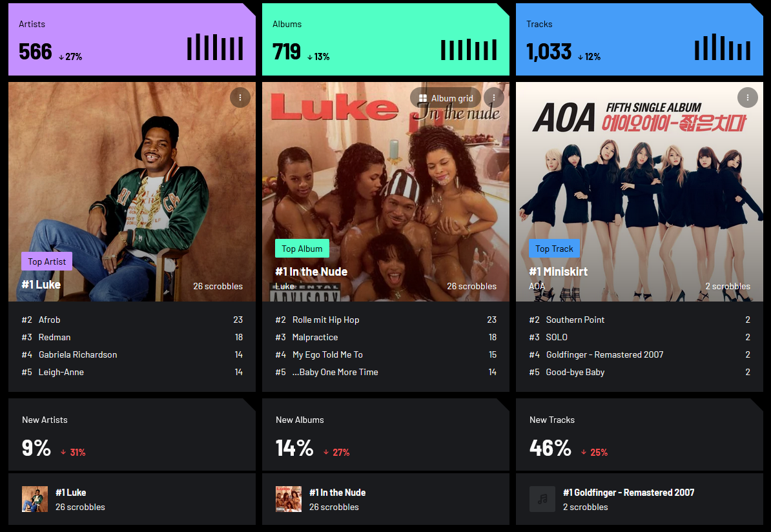Open artist Afrob in the list
This screenshot has width=771, height=532.
click(x=49, y=320)
